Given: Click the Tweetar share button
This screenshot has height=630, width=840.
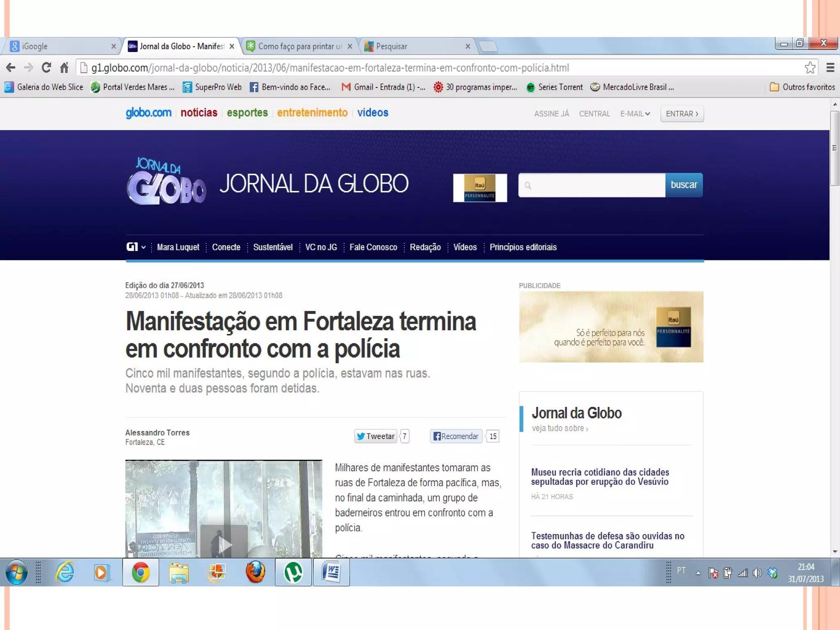Looking at the screenshot, I should click(x=376, y=436).
